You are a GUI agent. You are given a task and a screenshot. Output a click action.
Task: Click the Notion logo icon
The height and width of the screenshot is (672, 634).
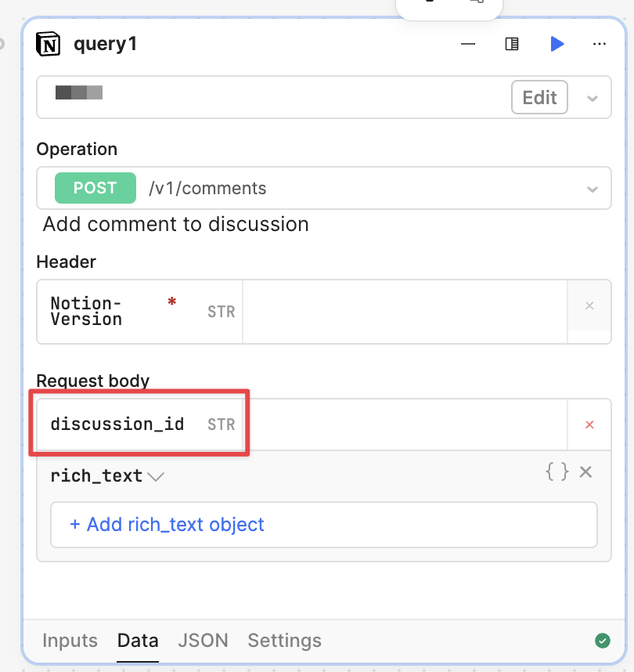click(49, 45)
